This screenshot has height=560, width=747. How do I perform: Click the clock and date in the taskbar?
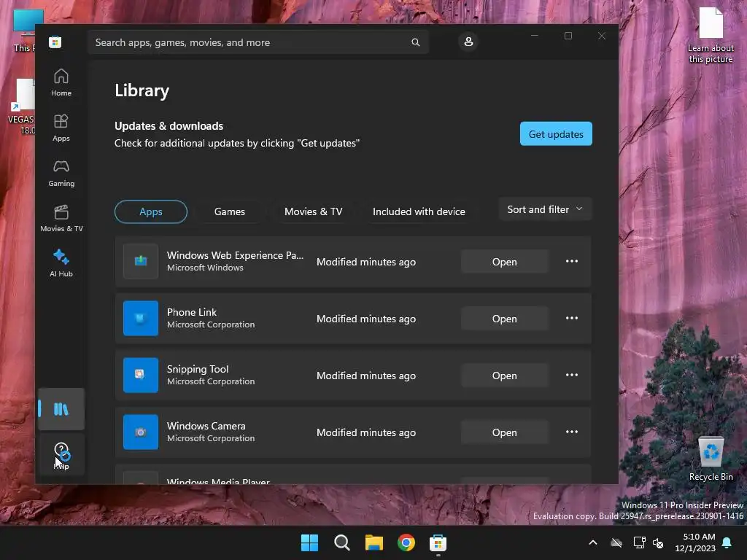(x=694, y=542)
